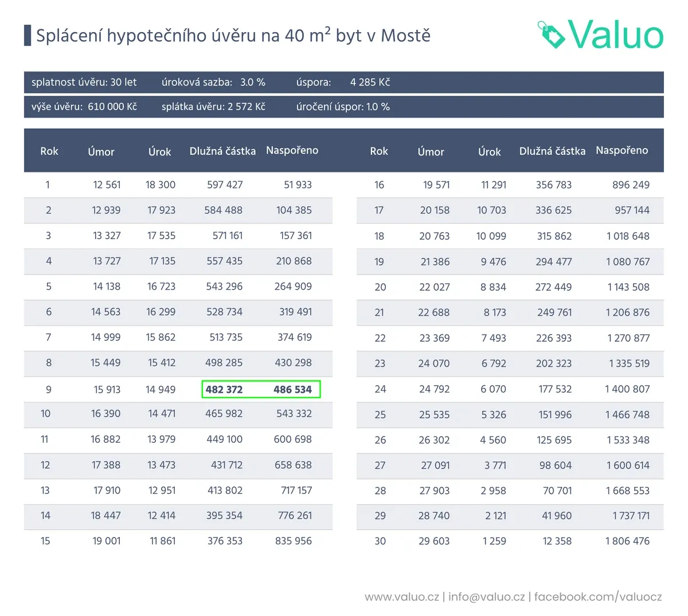Select the "úročení úspor: 1.0 %" text

[x=343, y=107]
